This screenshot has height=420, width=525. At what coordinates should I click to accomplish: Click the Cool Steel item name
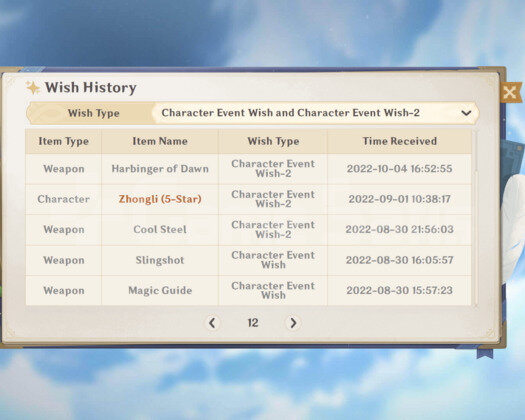click(160, 229)
